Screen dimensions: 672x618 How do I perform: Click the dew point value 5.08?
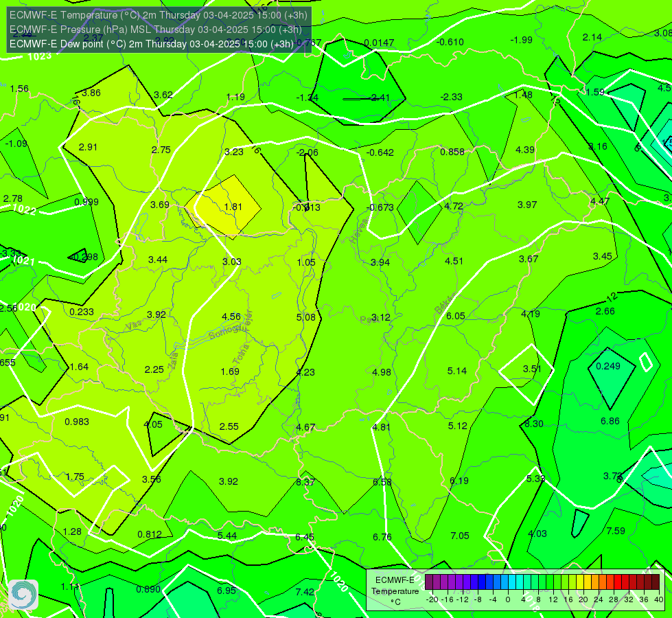(x=306, y=318)
